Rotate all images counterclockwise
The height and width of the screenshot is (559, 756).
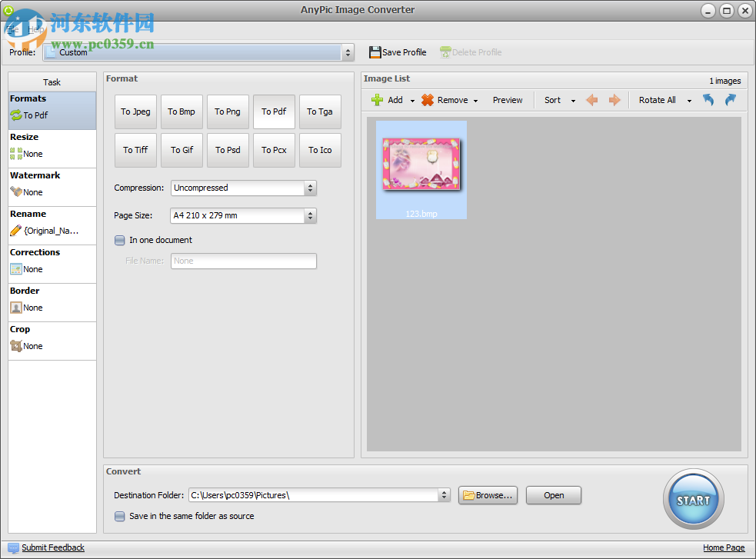pos(708,100)
